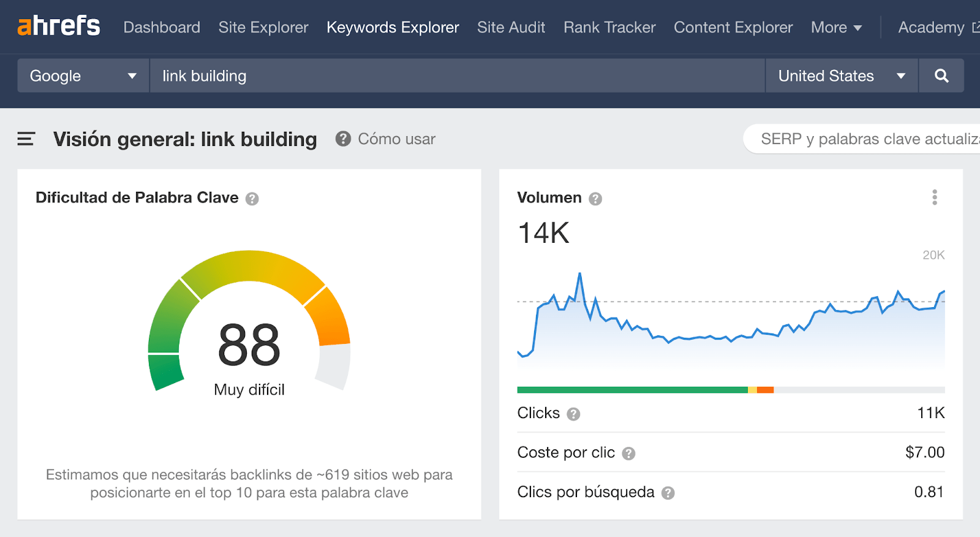Expand the More navigation menu
The image size is (980, 537).
[x=836, y=28]
